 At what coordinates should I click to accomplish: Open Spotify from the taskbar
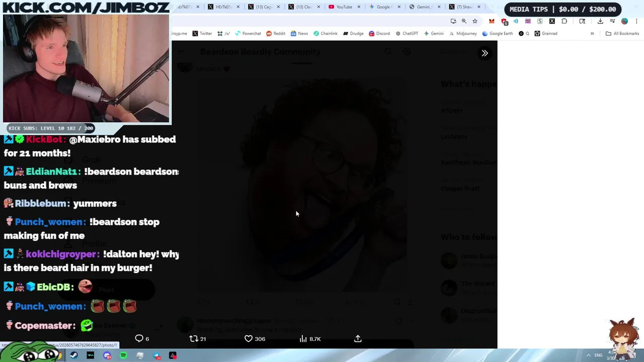click(123, 355)
